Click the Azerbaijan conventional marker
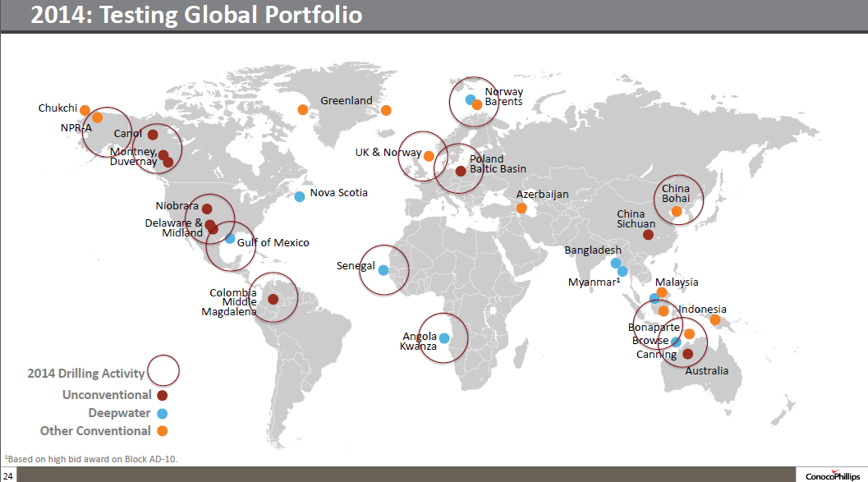The image size is (868, 482). pos(520,208)
